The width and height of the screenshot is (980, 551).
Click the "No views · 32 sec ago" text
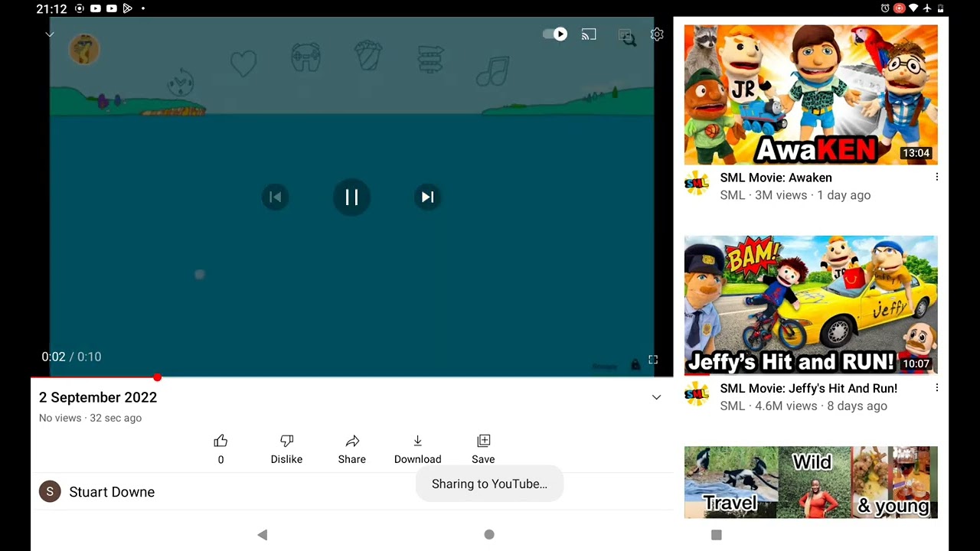click(90, 418)
